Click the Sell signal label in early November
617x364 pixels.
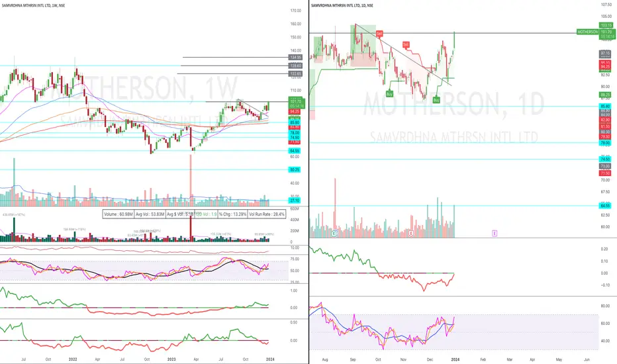[x=406, y=44]
